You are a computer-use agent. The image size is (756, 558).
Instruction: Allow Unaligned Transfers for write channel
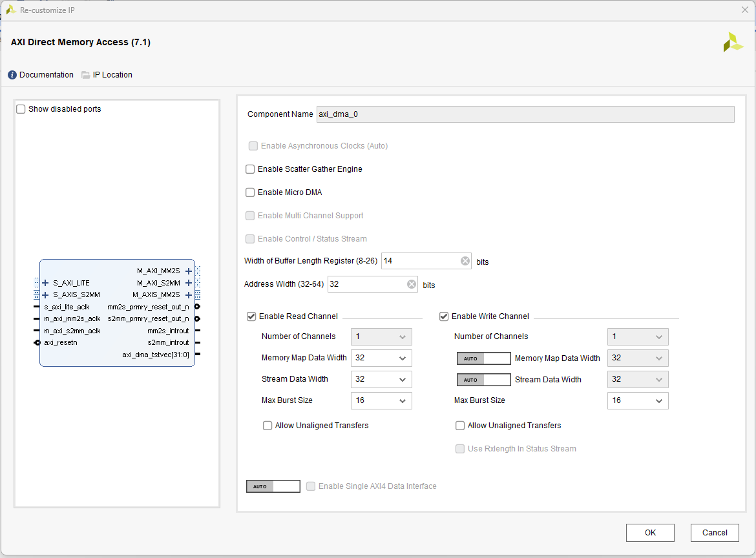point(460,426)
